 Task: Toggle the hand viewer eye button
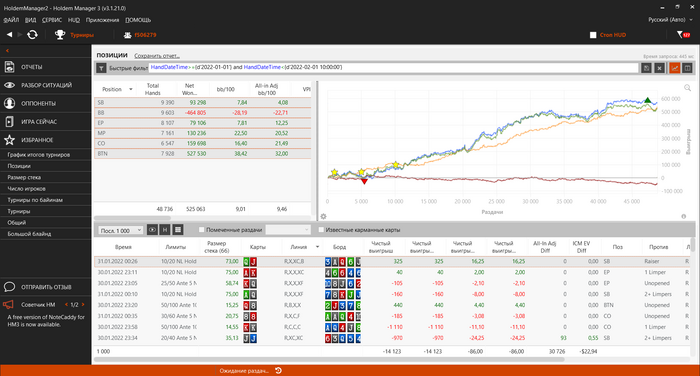[152, 230]
